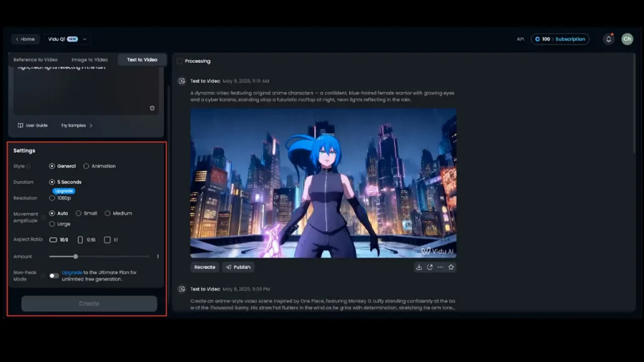Click the Create button
Viewport: 644px width, 362px height.
click(x=89, y=304)
